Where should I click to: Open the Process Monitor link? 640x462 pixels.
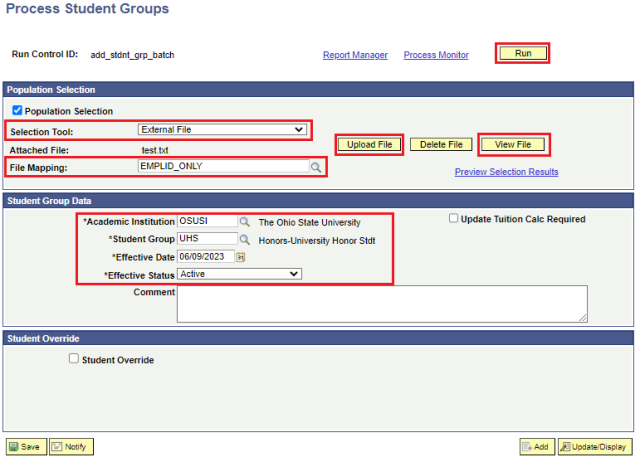click(436, 55)
